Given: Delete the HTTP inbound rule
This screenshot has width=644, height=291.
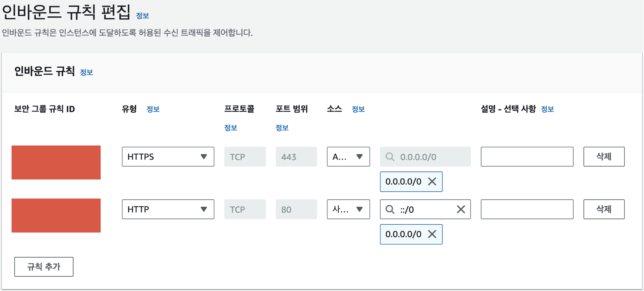Looking at the screenshot, I should point(604,209).
